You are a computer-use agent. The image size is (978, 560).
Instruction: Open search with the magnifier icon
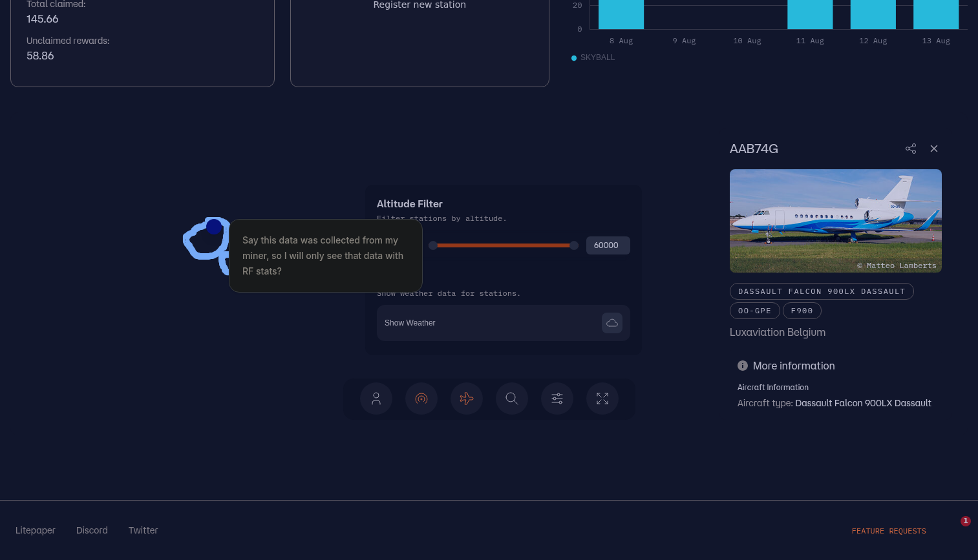pos(512,399)
